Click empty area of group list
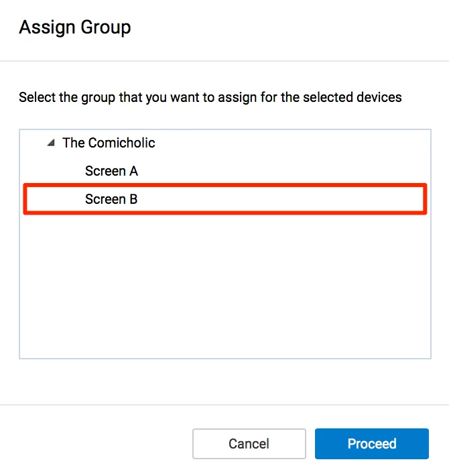Viewport: 449px width, 476px height. pyautogui.click(x=224, y=288)
